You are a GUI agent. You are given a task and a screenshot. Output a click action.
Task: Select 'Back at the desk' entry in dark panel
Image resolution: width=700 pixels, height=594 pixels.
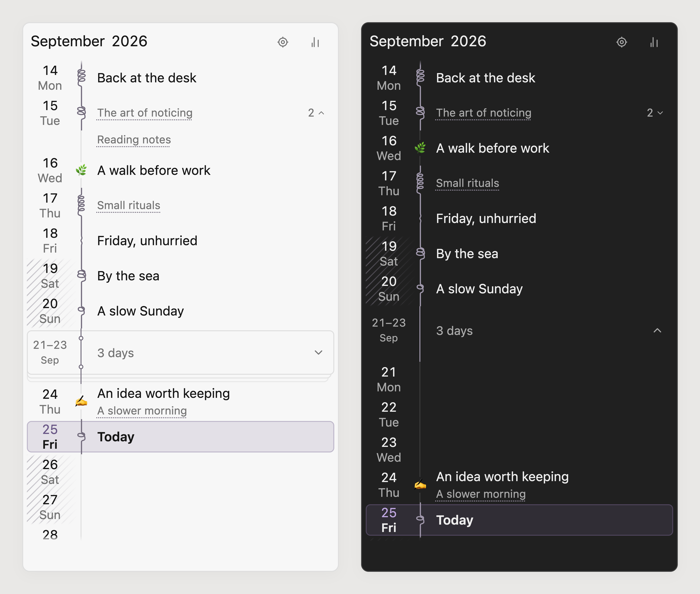coord(485,78)
